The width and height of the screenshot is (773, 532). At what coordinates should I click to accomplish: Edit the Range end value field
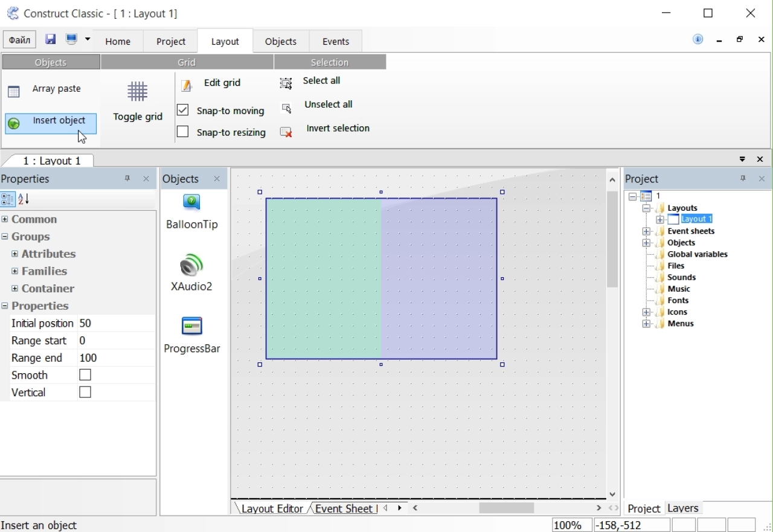pyautogui.click(x=116, y=358)
